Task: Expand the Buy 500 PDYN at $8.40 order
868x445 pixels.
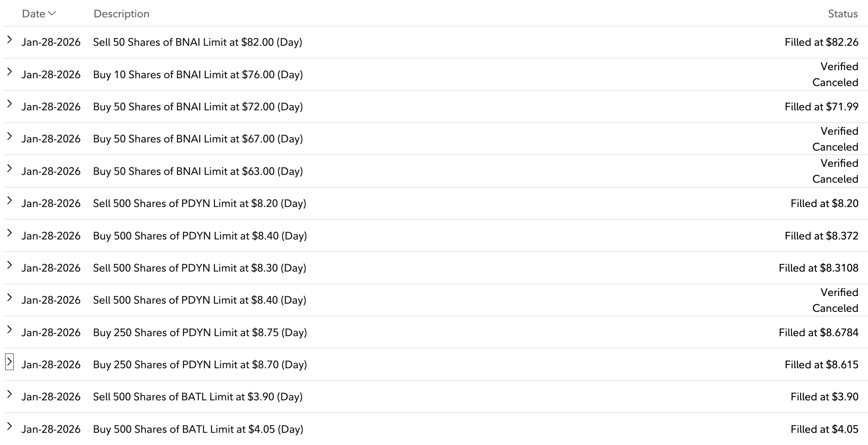Action: tap(10, 233)
